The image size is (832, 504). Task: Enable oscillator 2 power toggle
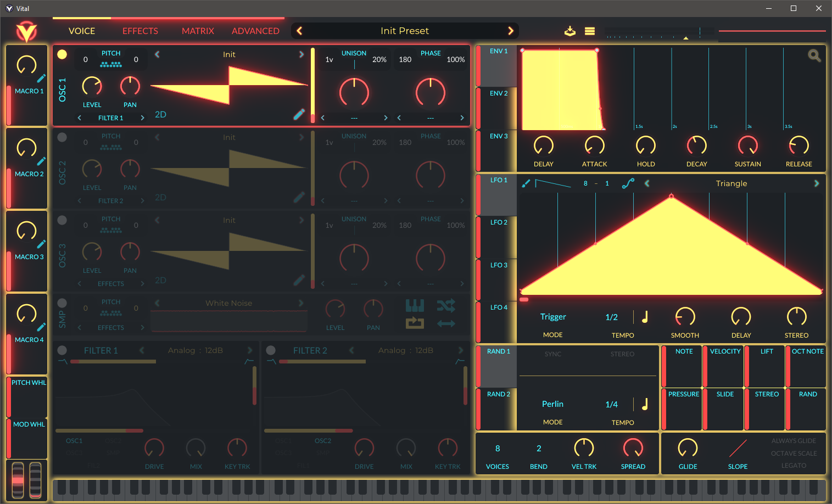62,137
